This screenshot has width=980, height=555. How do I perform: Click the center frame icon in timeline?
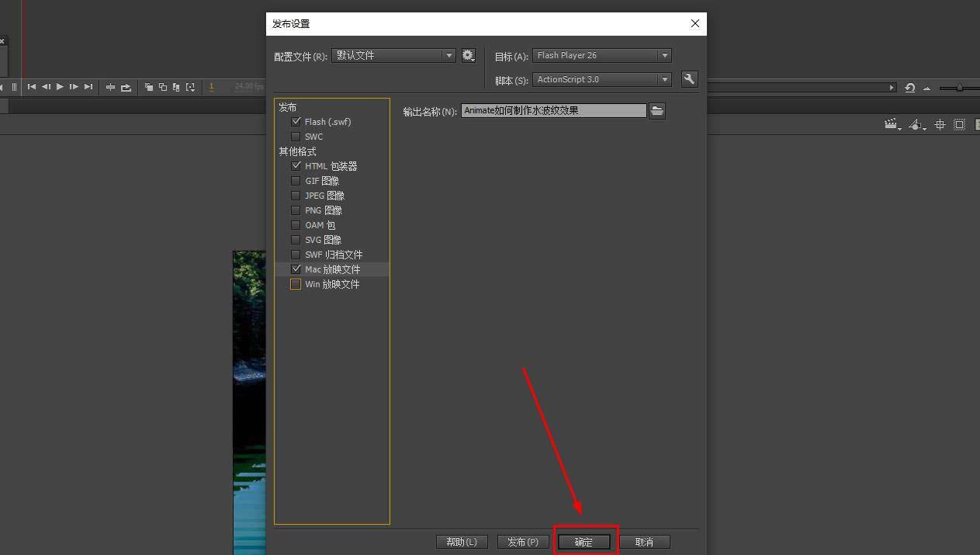[x=110, y=87]
